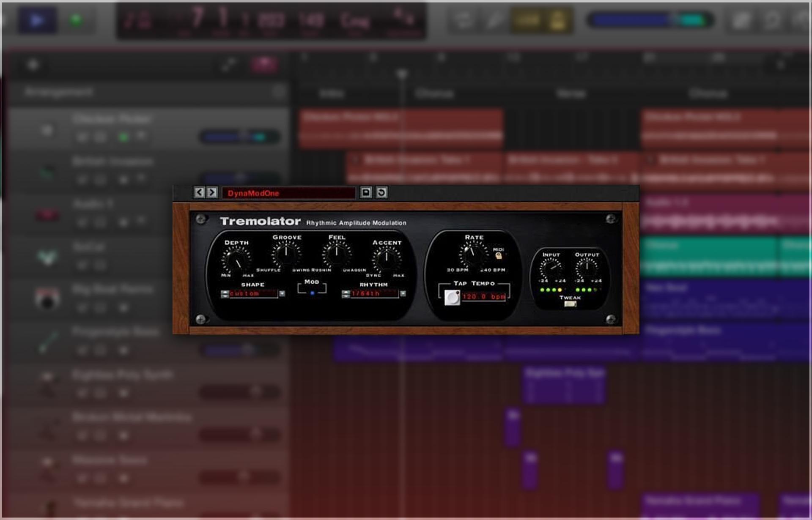The image size is (812, 520).
Task: Click the DAW master volume slider
Action: tap(650, 20)
